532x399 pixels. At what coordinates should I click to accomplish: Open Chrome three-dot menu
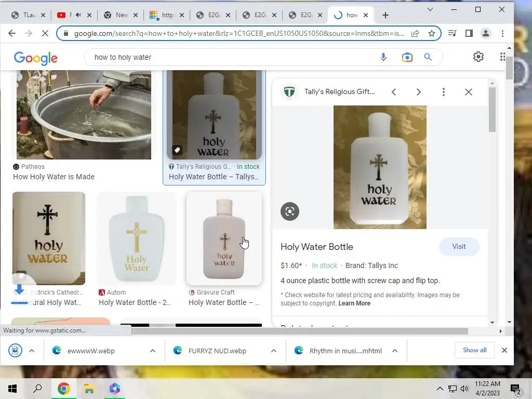[502, 33]
